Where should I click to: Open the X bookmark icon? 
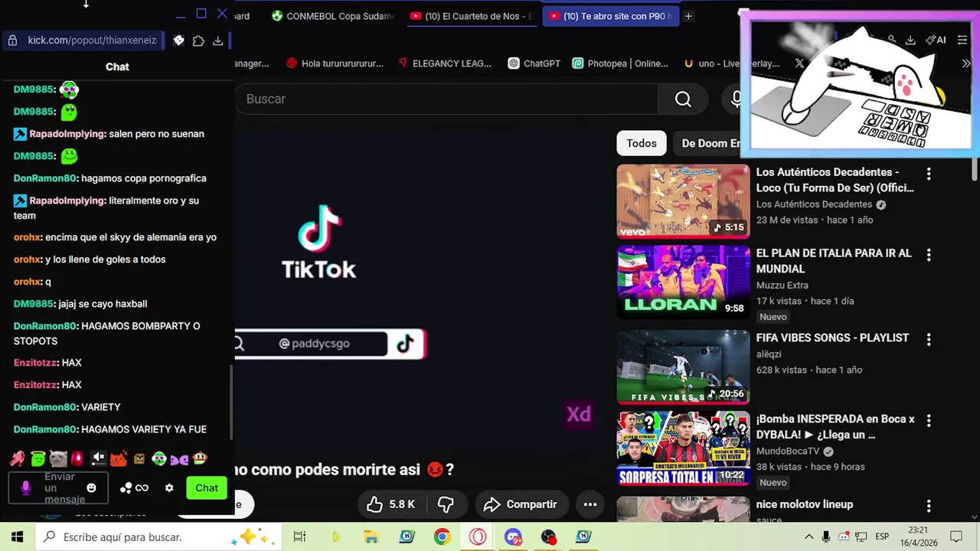point(799,64)
